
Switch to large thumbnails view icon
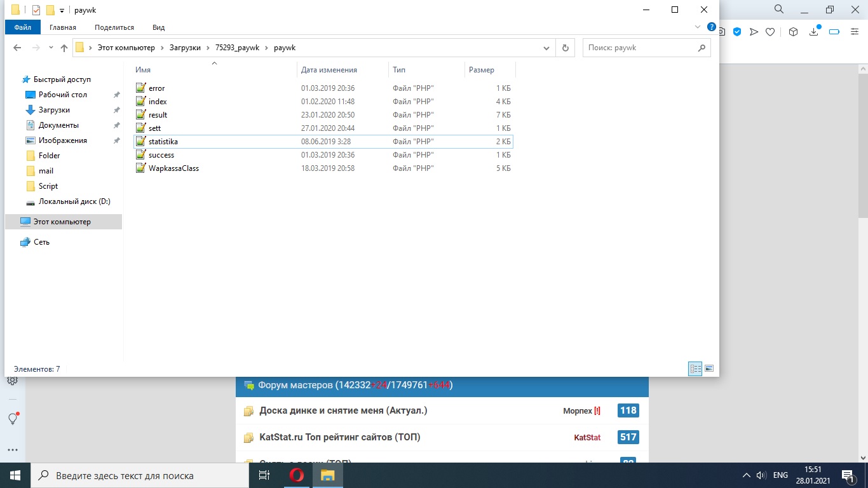point(709,369)
